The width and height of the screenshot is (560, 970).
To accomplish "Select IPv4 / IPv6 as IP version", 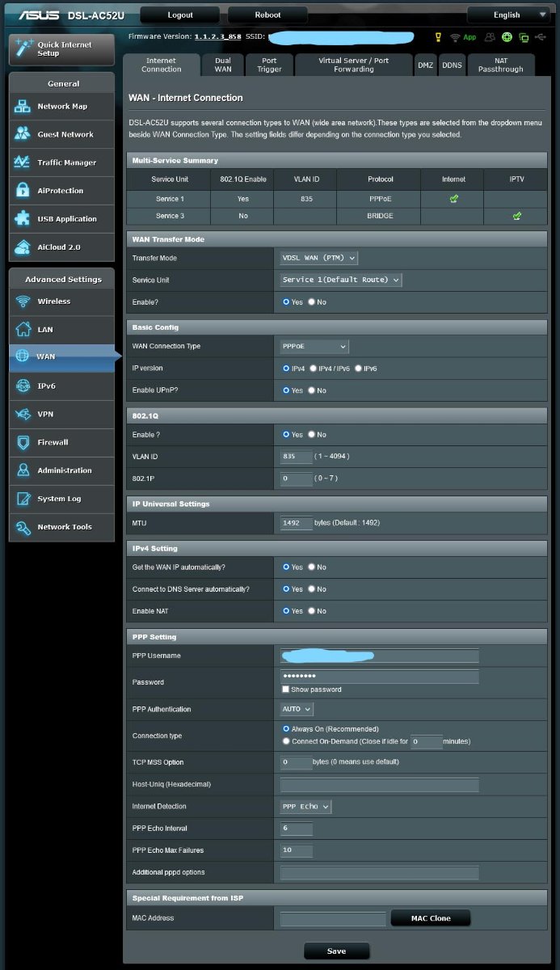I will point(313,368).
